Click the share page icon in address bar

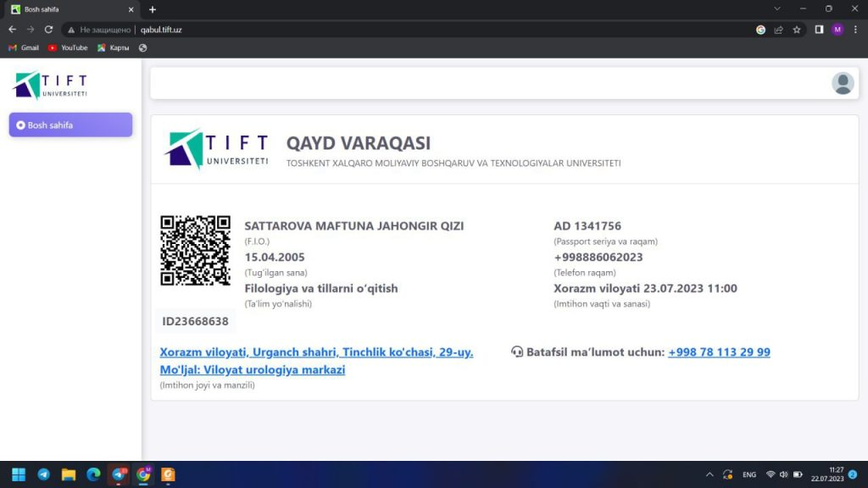coord(778,29)
